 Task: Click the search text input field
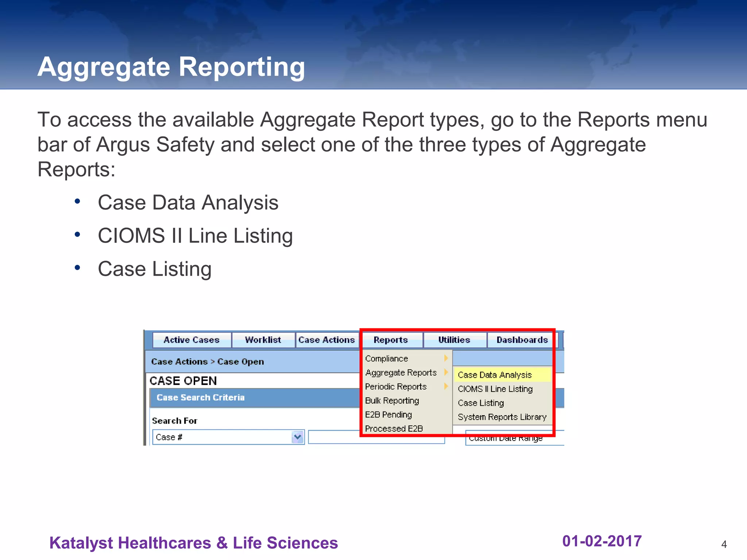pos(376,437)
